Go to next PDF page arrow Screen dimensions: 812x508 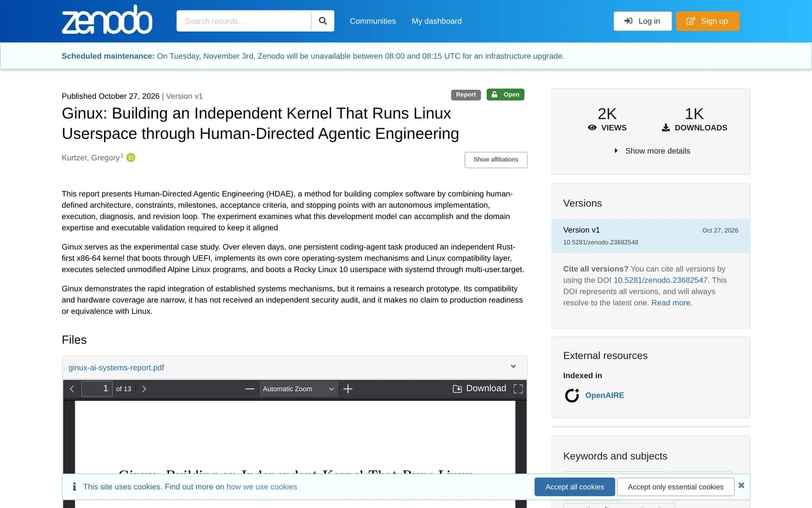144,389
